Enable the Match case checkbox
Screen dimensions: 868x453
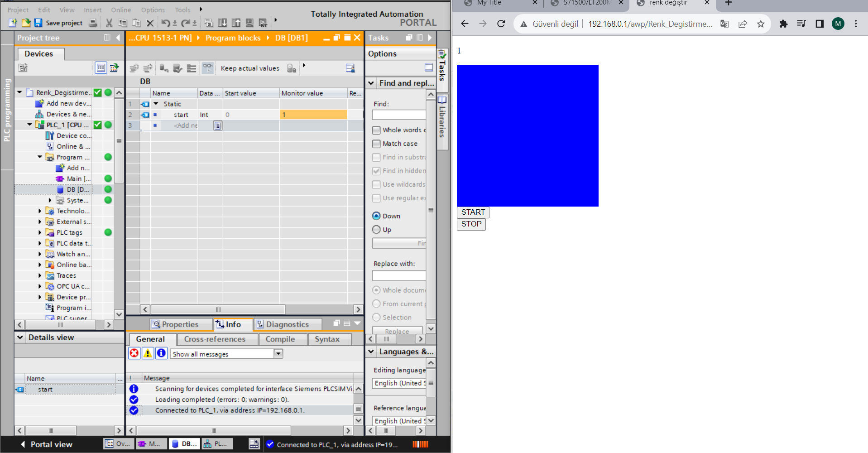(x=376, y=144)
